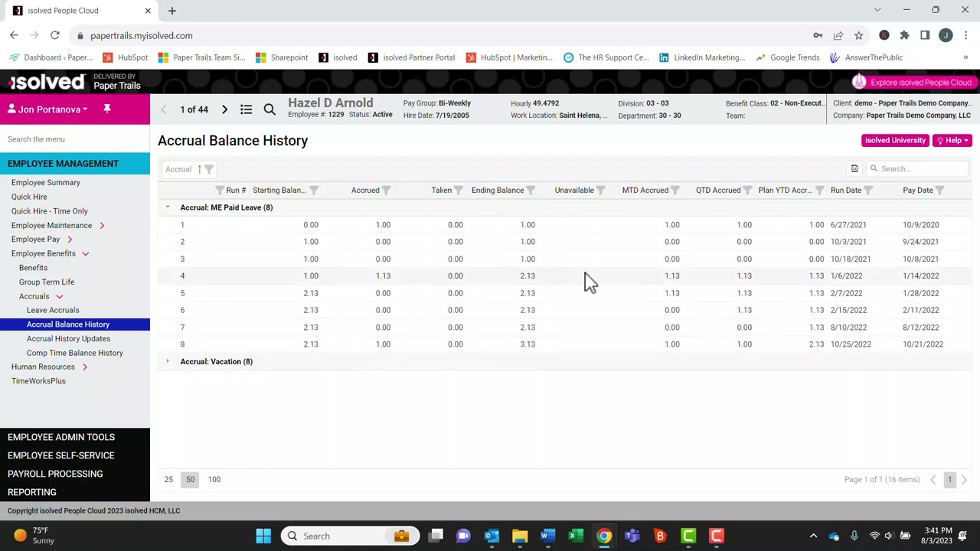Open HubSpot bookmark
The height and width of the screenshot is (551, 980).
click(x=126, y=57)
